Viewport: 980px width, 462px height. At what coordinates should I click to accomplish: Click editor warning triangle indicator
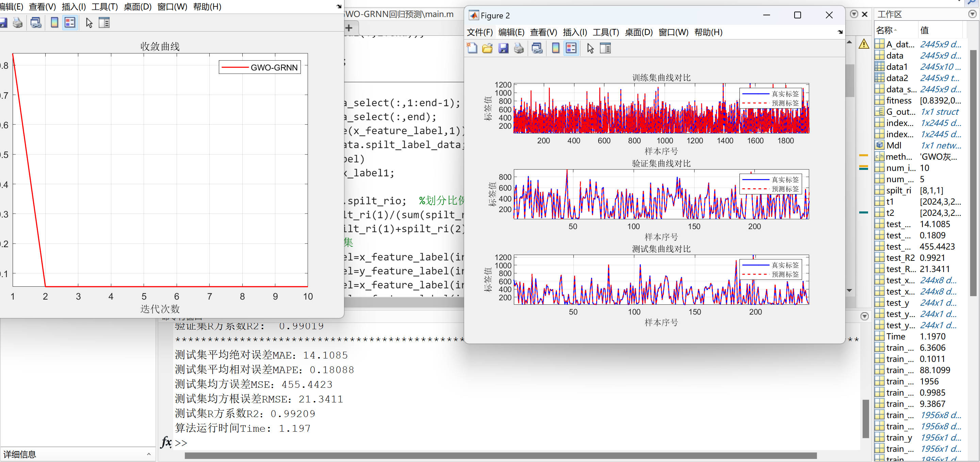(x=864, y=44)
